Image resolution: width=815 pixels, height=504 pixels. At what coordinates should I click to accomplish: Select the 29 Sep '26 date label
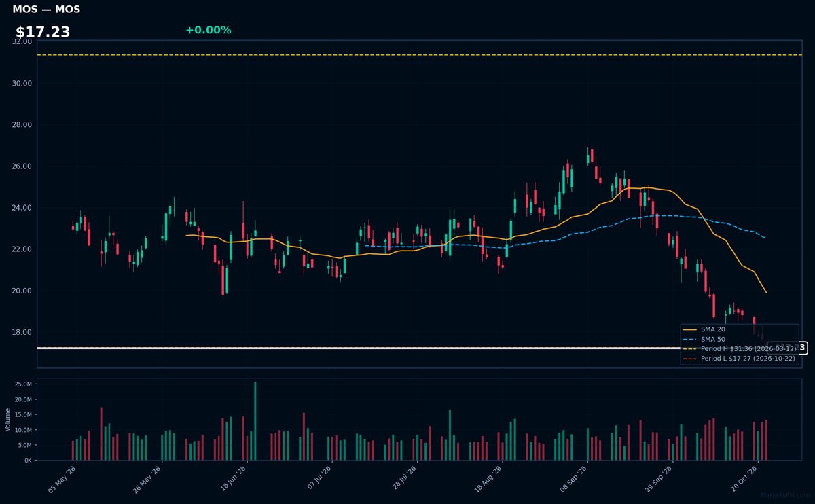[x=657, y=479]
